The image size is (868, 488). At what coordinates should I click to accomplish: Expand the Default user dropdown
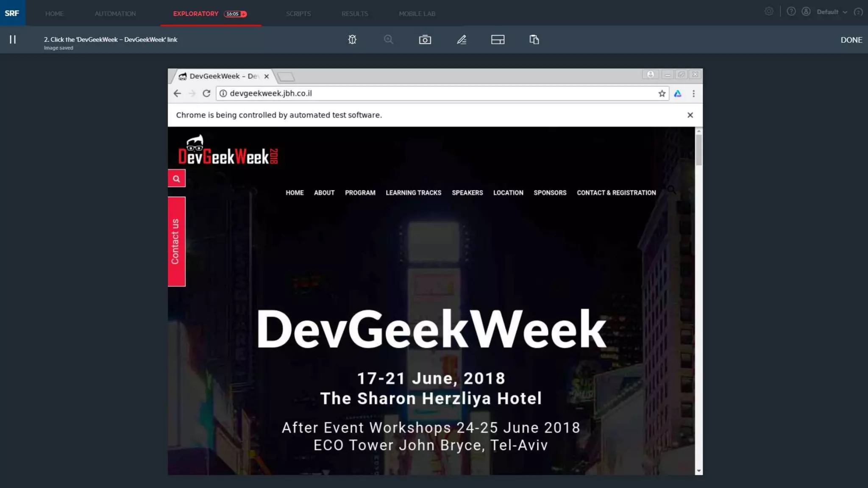click(x=832, y=12)
